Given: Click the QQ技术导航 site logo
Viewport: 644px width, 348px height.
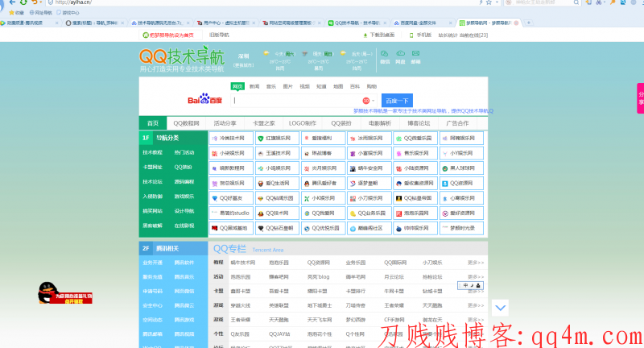Looking at the screenshot, I should tap(182, 59).
